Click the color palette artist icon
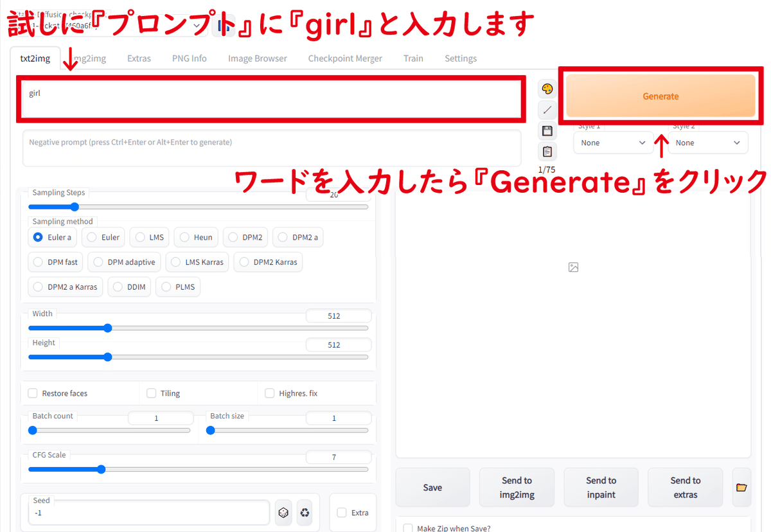This screenshot has width=771, height=532. [547, 89]
